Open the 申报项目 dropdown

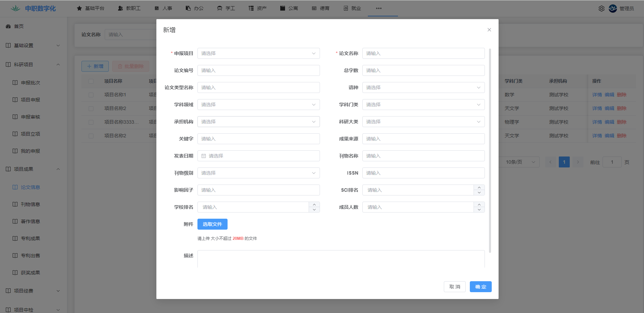pos(258,53)
